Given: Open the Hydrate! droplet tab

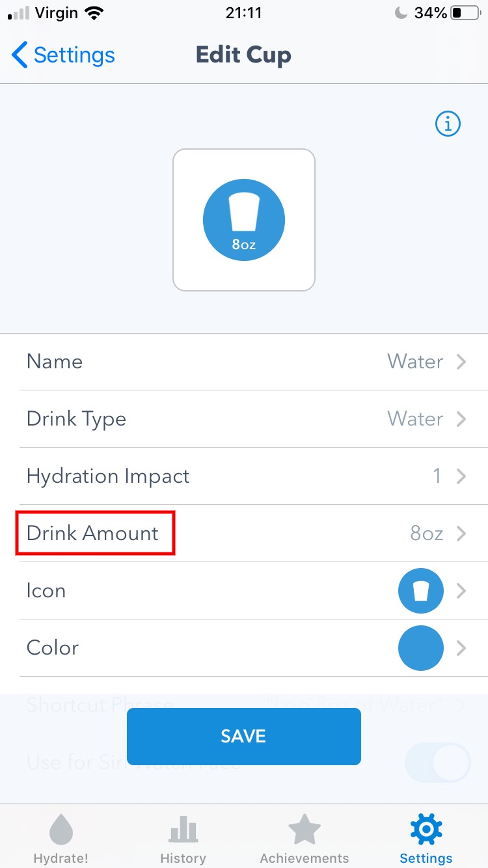Looking at the screenshot, I should pyautogui.click(x=61, y=838).
